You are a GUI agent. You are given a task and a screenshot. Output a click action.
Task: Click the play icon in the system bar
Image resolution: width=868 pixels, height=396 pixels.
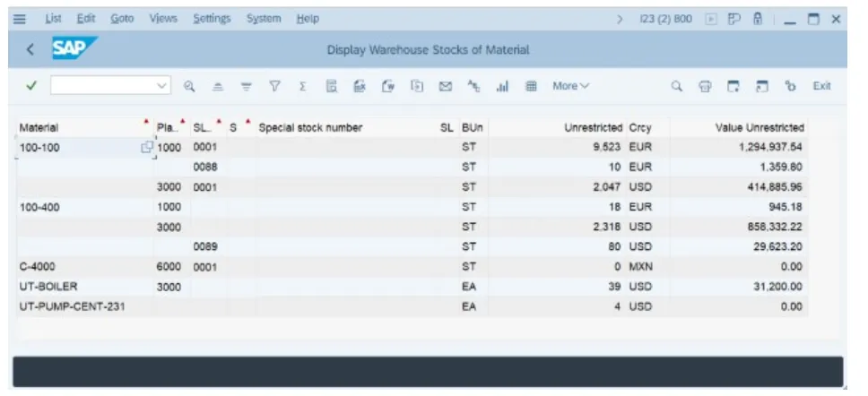pos(711,20)
